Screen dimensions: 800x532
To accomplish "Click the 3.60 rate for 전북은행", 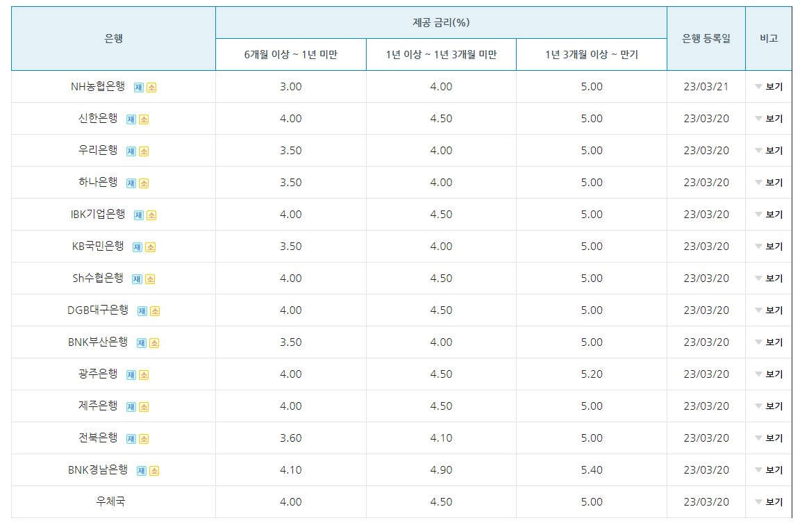I will (x=291, y=438).
